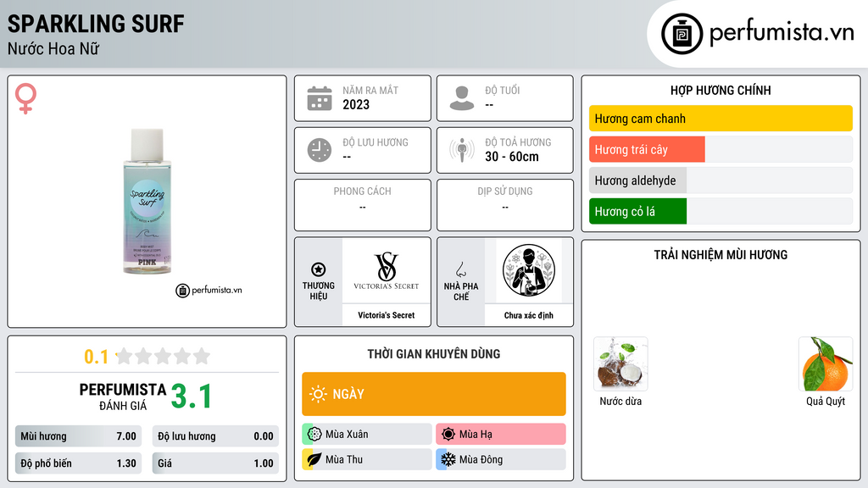The width and height of the screenshot is (868, 488).
Task: Click the Mùa Hạ season label
Action: click(x=476, y=435)
